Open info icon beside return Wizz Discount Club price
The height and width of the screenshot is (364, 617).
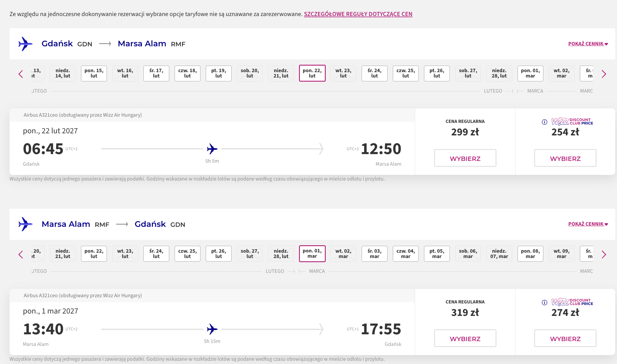(x=545, y=303)
